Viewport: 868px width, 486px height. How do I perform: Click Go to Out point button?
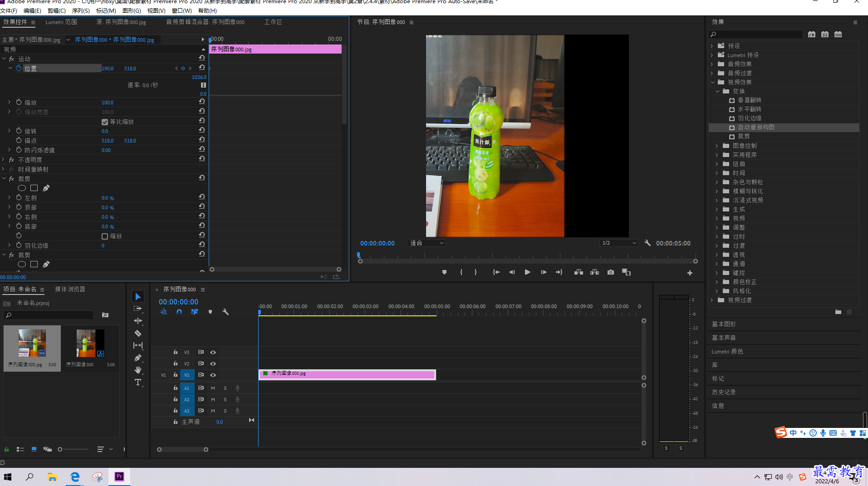pyautogui.click(x=559, y=272)
